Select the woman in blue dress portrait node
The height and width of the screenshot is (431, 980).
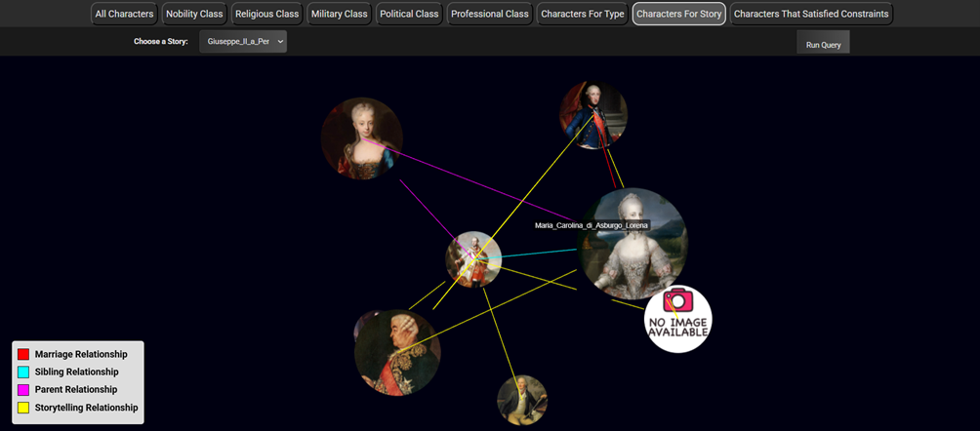362,138
